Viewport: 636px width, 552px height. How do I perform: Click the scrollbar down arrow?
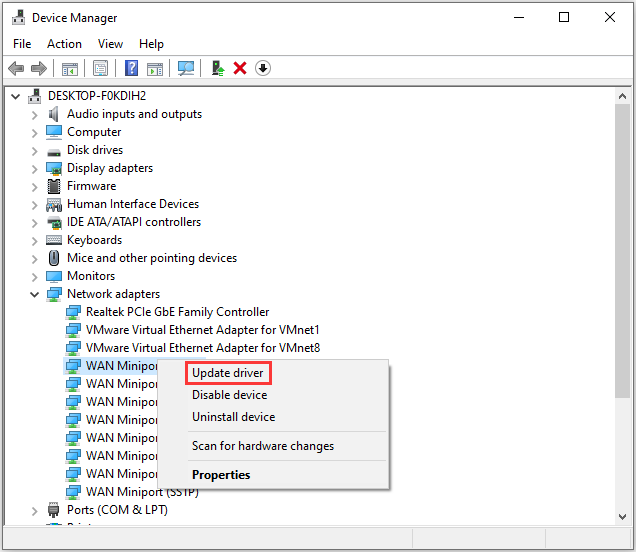(x=622, y=516)
